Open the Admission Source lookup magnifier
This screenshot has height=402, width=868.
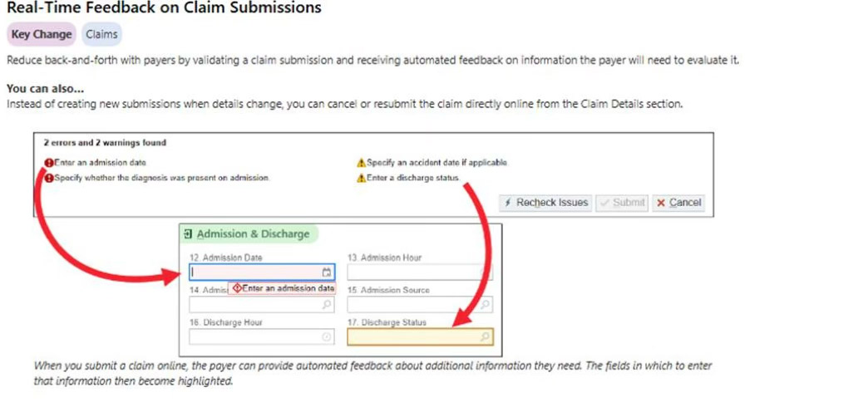[485, 305]
